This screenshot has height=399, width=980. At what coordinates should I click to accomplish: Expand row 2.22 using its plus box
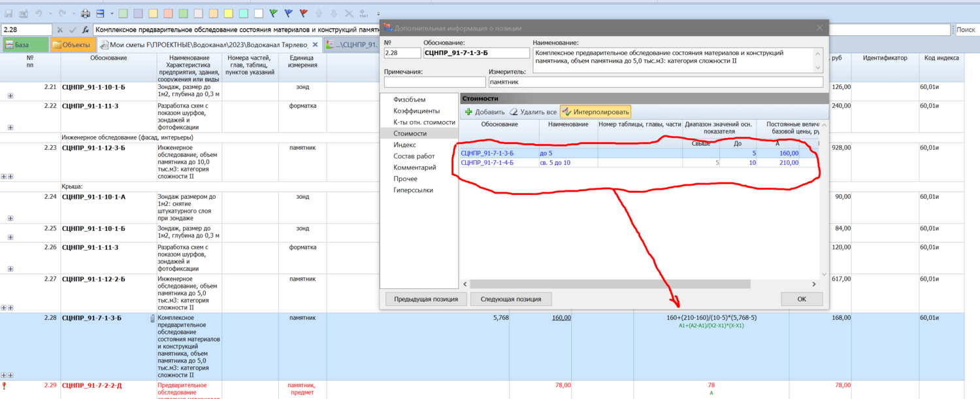click(10, 128)
